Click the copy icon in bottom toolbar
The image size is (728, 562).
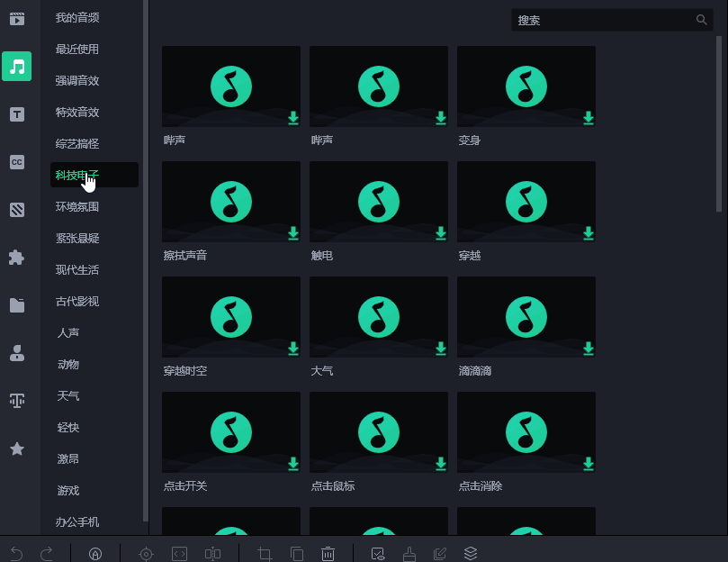(297, 554)
